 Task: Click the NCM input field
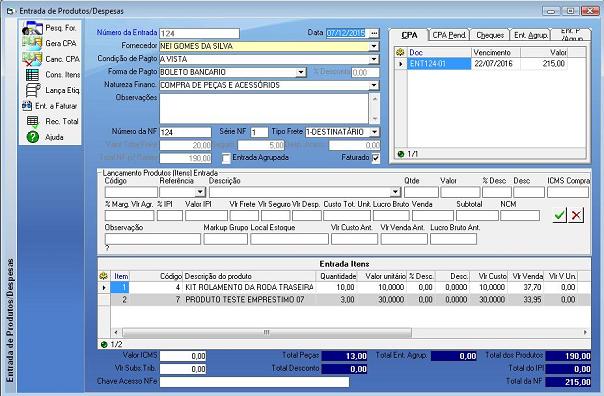[x=520, y=215]
